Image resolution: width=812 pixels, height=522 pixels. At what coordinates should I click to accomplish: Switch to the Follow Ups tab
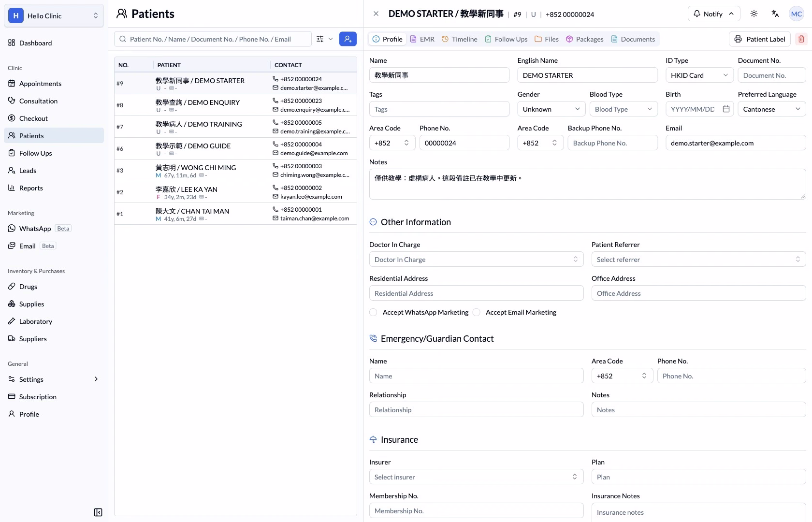click(x=506, y=39)
